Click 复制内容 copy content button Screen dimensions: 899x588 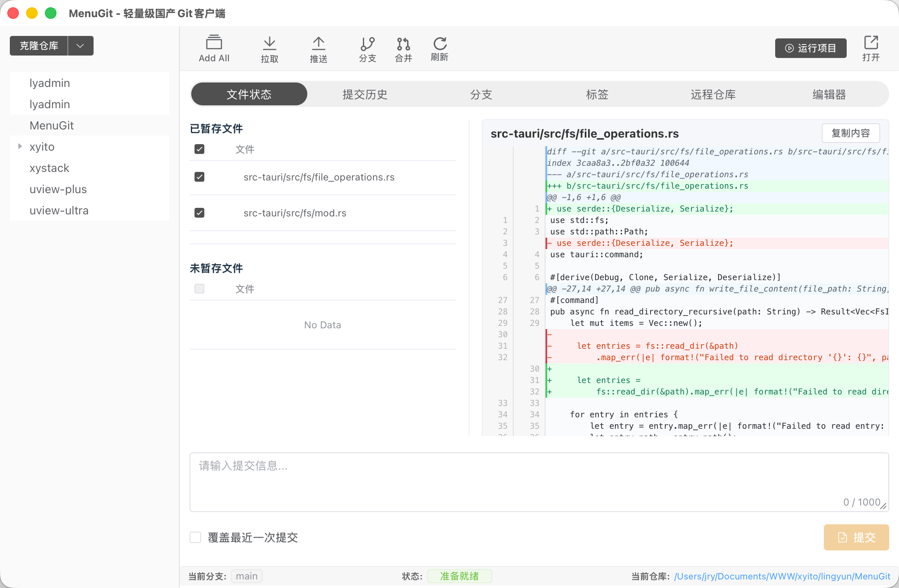click(850, 133)
